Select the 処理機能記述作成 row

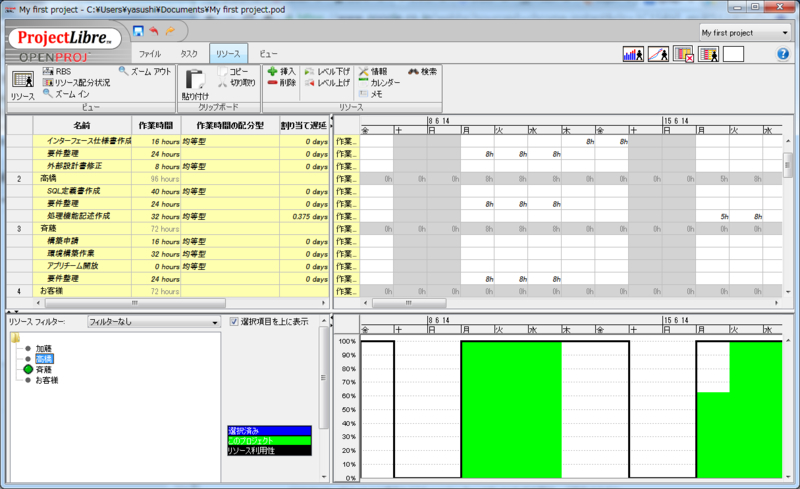tap(168, 216)
